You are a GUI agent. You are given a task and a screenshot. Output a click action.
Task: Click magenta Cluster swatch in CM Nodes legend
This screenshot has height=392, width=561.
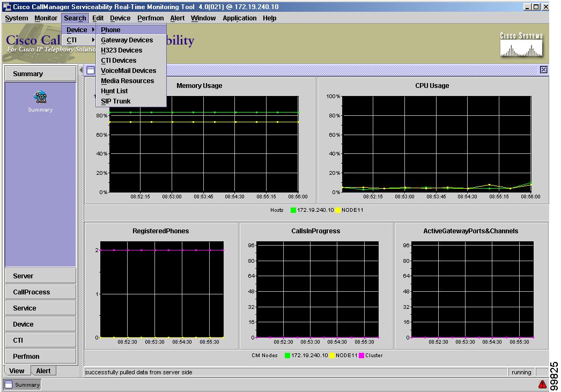[361, 355]
